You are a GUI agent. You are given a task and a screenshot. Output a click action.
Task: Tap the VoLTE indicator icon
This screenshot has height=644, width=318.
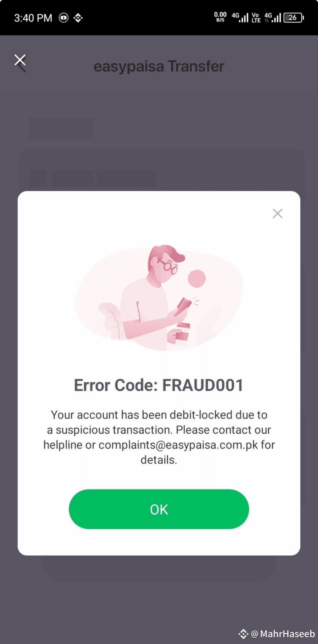(x=256, y=18)
